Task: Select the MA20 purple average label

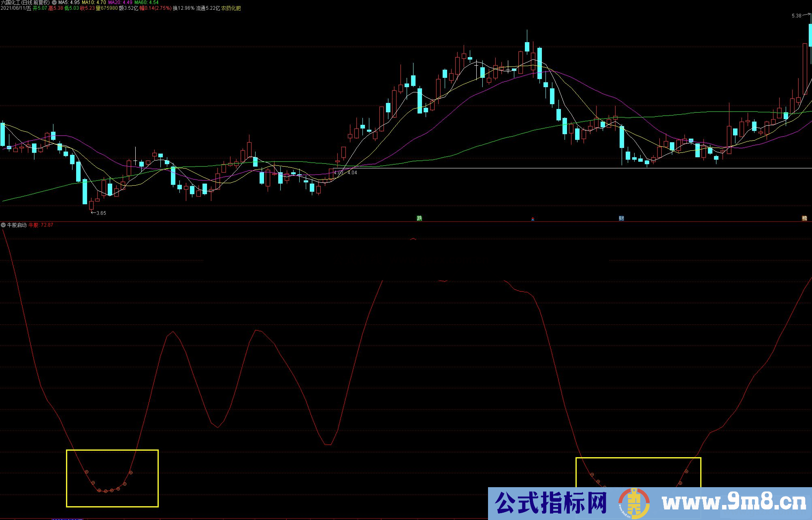Action: click(x=120, y=2)
